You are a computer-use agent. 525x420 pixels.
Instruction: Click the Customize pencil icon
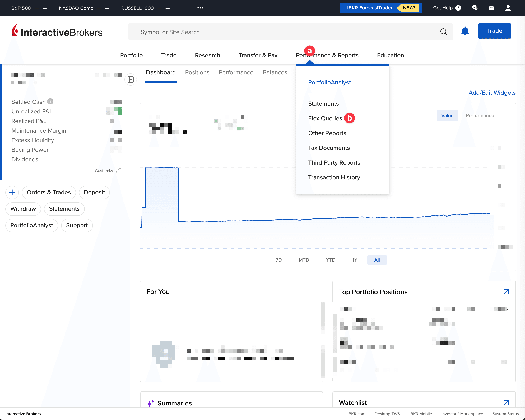click(x=118, y=170)
